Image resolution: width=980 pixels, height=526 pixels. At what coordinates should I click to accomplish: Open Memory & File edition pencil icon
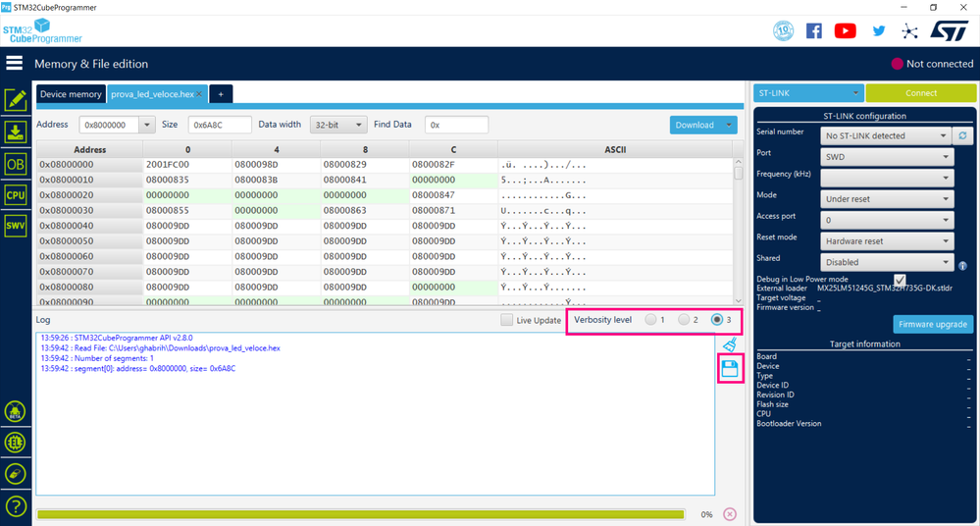pos(15,100)
